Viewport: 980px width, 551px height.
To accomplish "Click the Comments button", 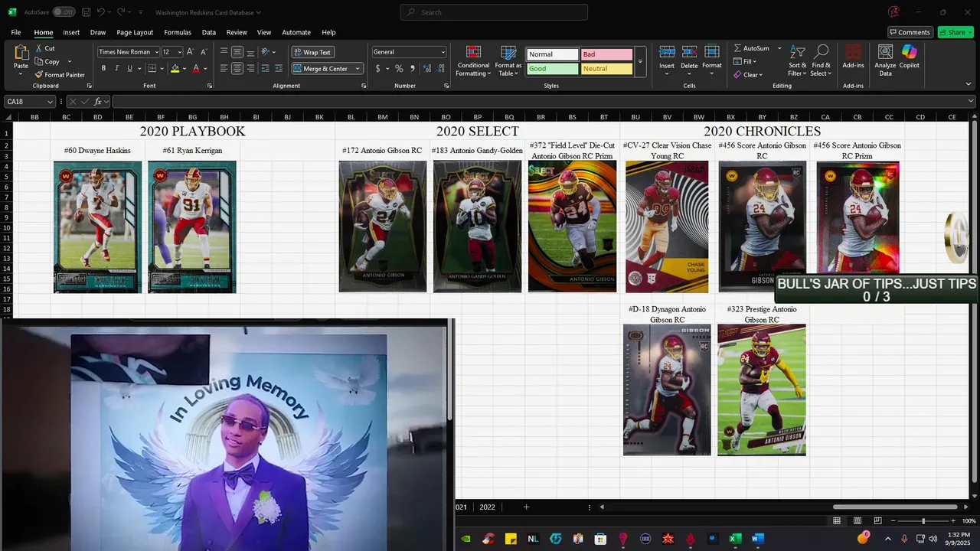I will [910, 32].
